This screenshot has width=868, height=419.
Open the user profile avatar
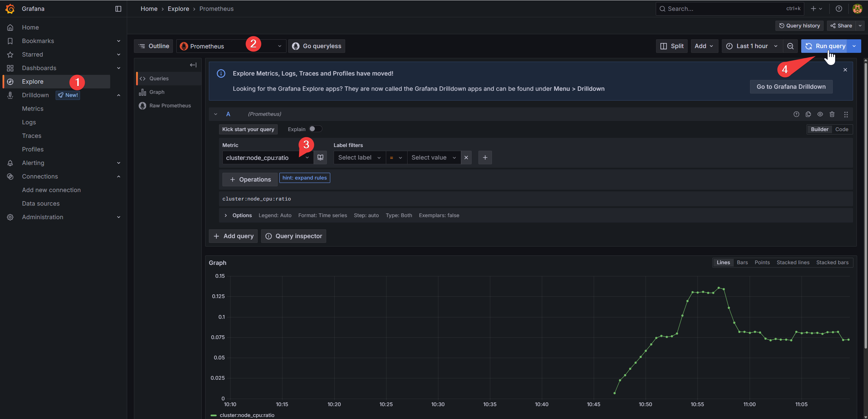tap(857, 9)
